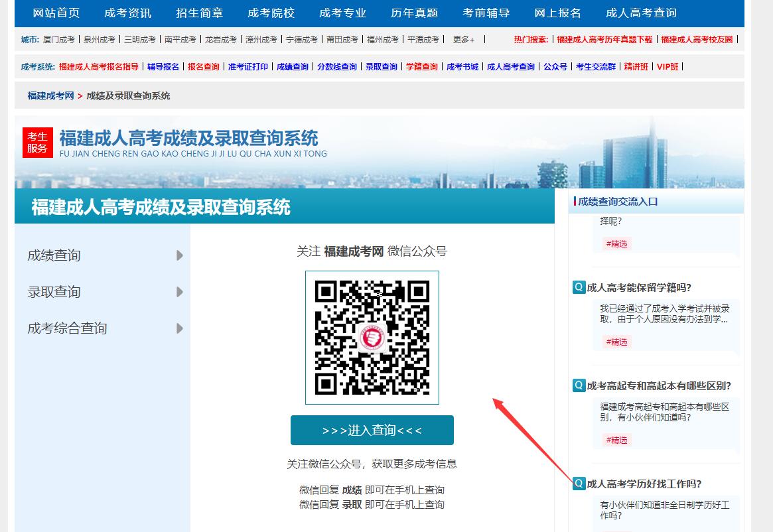Open 福建成人高考历年真题下载 hot search link

point(604,40)
